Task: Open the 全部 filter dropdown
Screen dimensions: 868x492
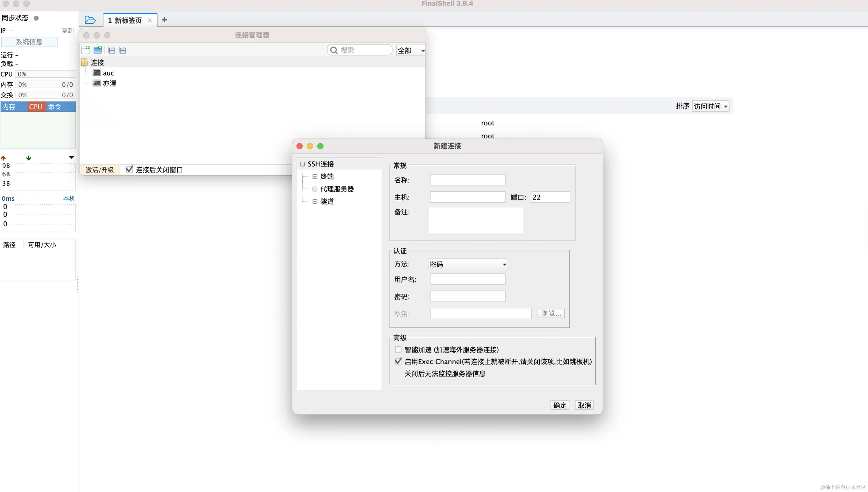Action: (410, 50)
